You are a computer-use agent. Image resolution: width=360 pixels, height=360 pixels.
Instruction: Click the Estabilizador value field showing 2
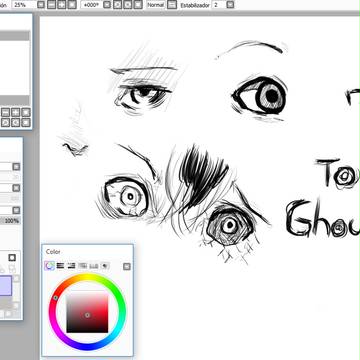[219, 5]
